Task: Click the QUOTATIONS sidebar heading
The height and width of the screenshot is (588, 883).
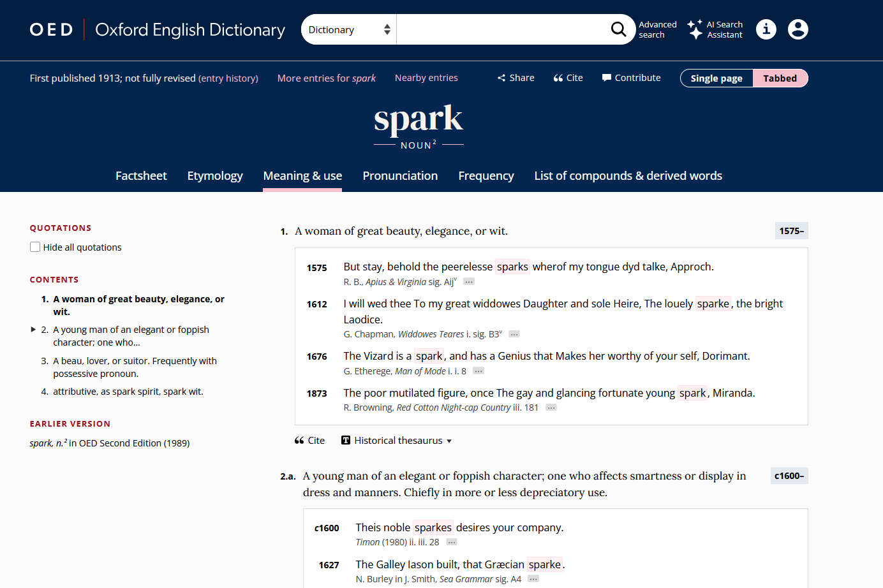Action: pyautogui.click(x=61, y=228)
